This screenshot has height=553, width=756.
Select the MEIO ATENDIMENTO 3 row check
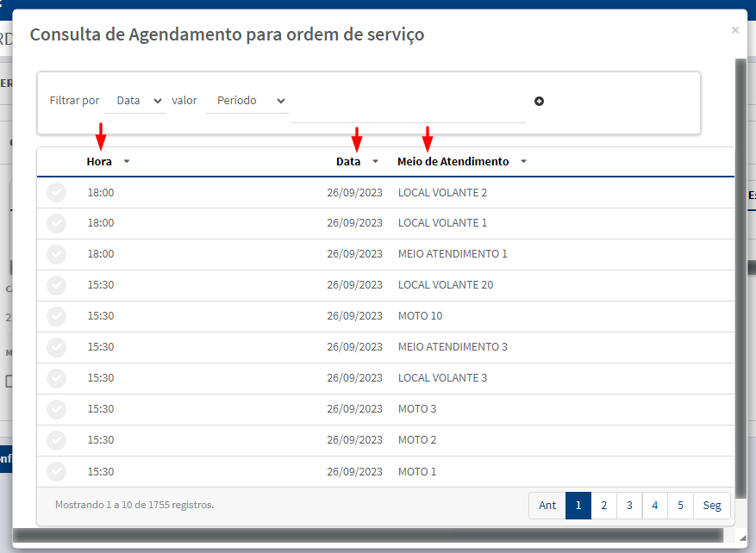[56, 347]
